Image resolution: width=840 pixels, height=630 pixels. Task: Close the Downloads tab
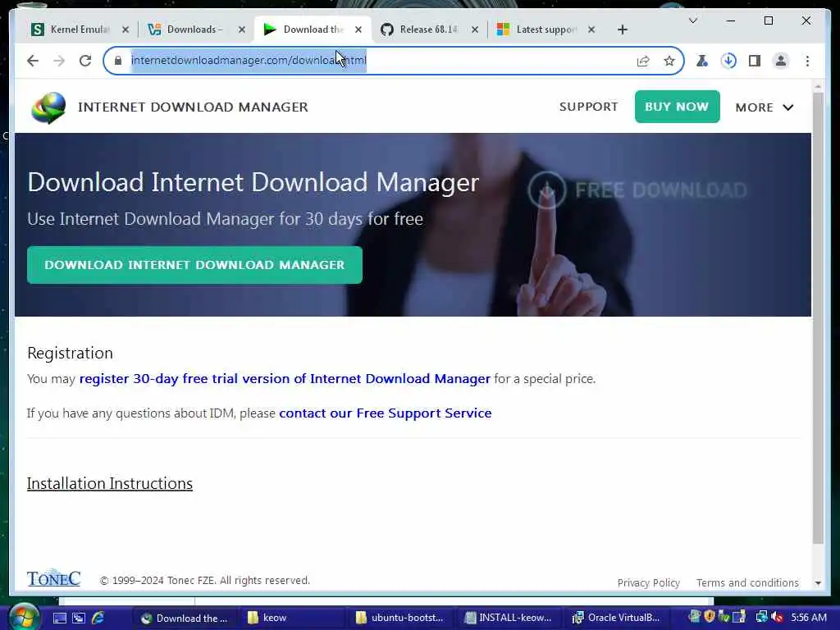[x=242, y=30]
